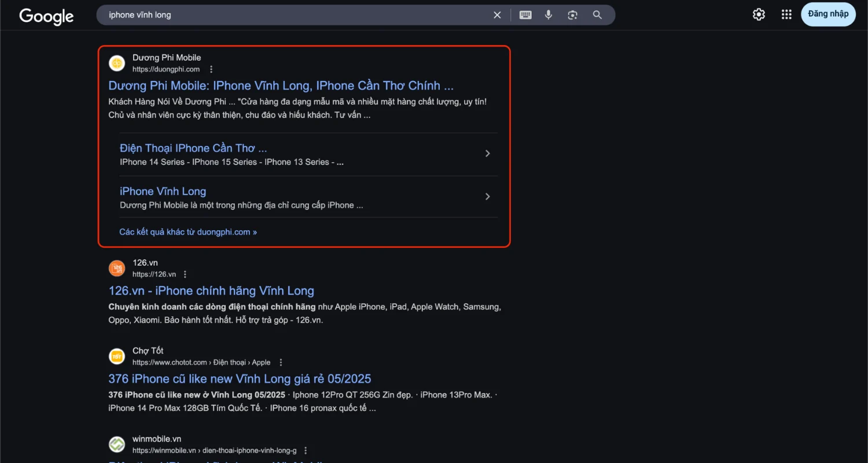Open the on-screen keyboard input tool
The height and width of the screenshot is (463, 868).
pos(525,15)
